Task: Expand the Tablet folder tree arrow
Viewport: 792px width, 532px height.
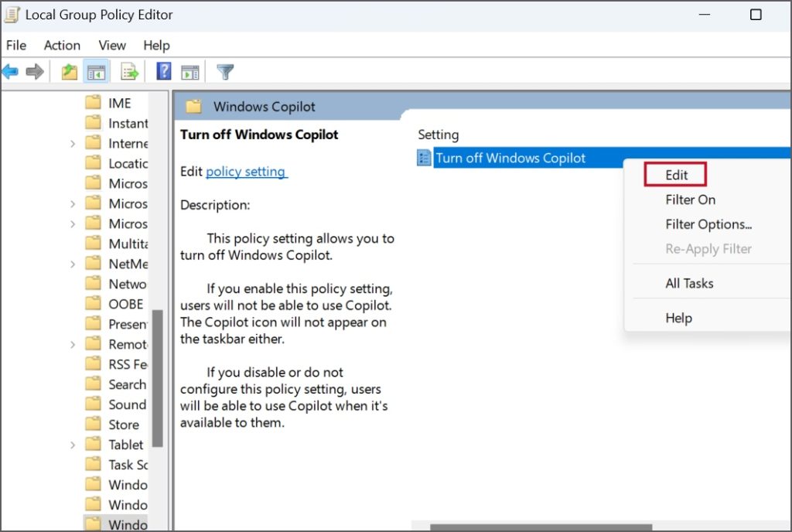Action: (x=73, y=445)
